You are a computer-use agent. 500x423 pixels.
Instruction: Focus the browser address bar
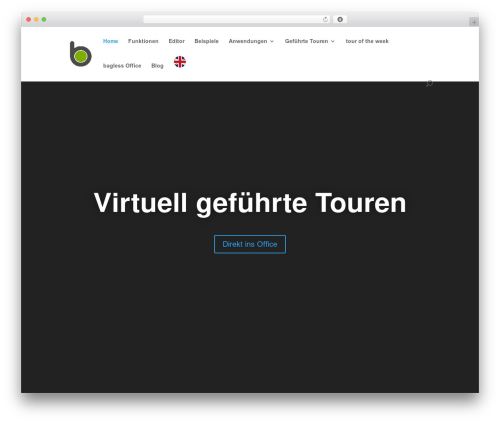237,20
